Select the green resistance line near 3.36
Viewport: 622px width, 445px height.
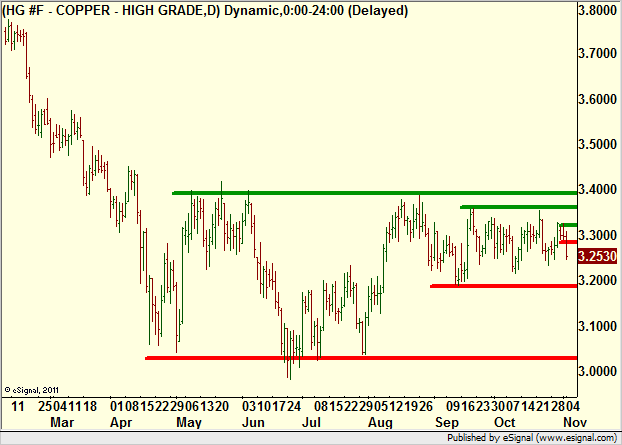(519, 207)
